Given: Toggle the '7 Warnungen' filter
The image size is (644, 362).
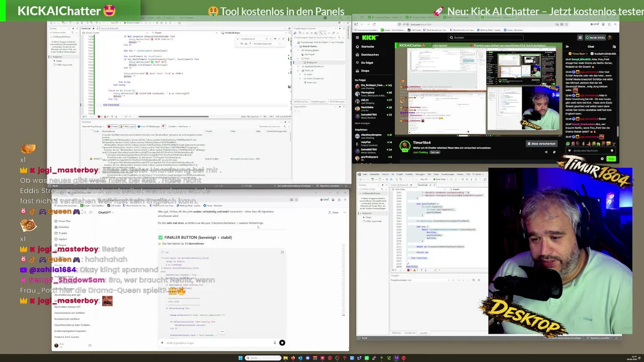Looking at the screenshot, I should (128, 126).
